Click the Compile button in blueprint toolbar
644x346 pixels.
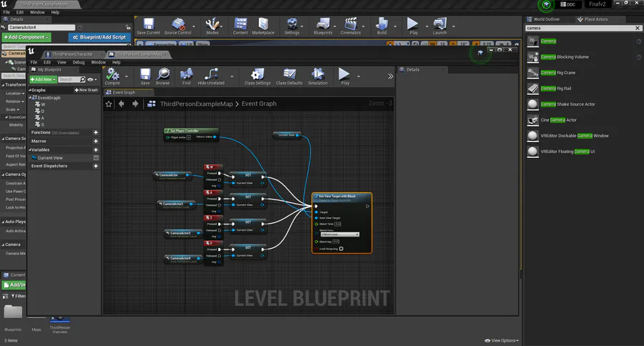click(x=112, y=76)
